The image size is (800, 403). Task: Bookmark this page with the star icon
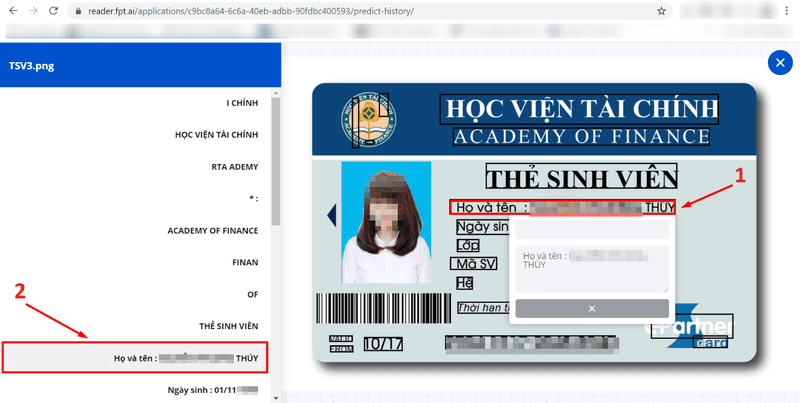[661, 11]
